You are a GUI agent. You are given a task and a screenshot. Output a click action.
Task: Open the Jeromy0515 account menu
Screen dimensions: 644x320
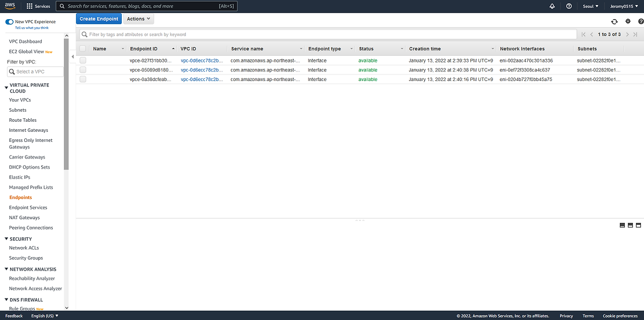[x=625, y=6]
